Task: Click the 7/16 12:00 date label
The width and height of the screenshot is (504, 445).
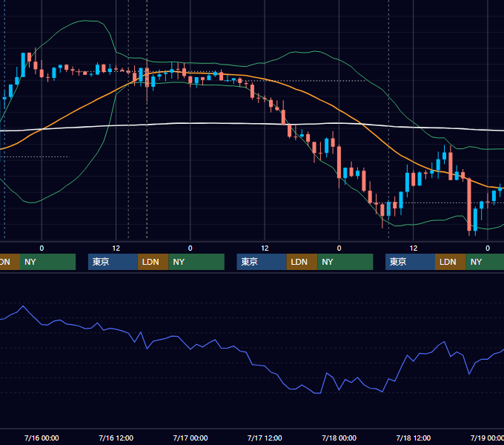Action: point(116,438)
